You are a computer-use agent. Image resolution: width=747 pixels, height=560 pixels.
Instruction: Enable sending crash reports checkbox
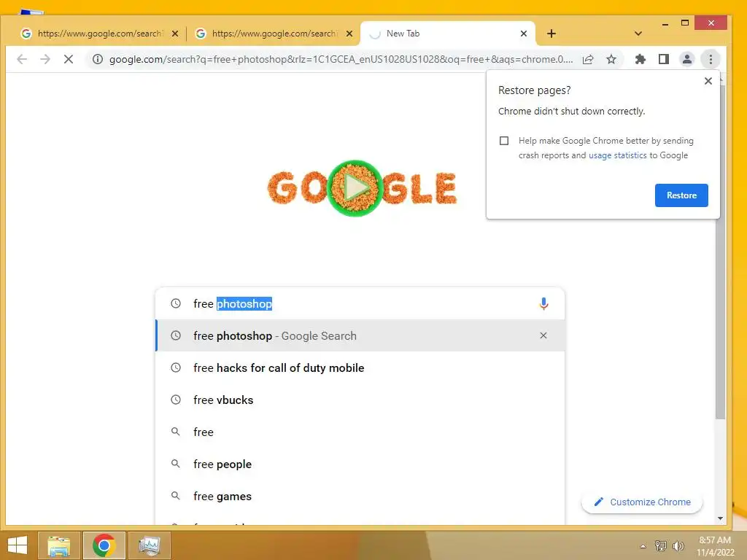(504, 141)
